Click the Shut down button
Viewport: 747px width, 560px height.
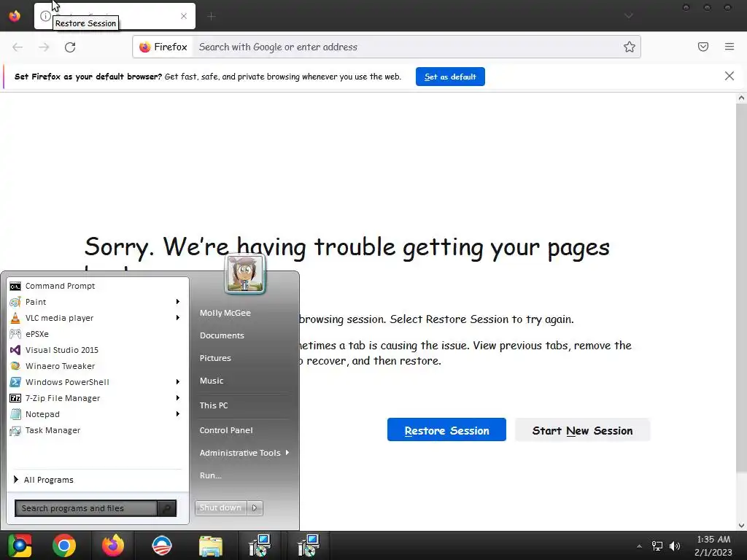click(220, 508)
